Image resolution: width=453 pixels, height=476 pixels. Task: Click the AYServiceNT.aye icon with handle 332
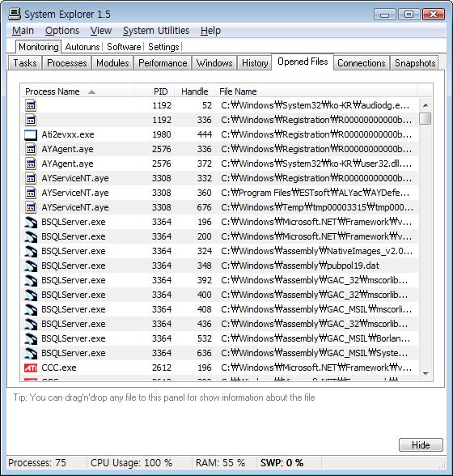[31, 178]
